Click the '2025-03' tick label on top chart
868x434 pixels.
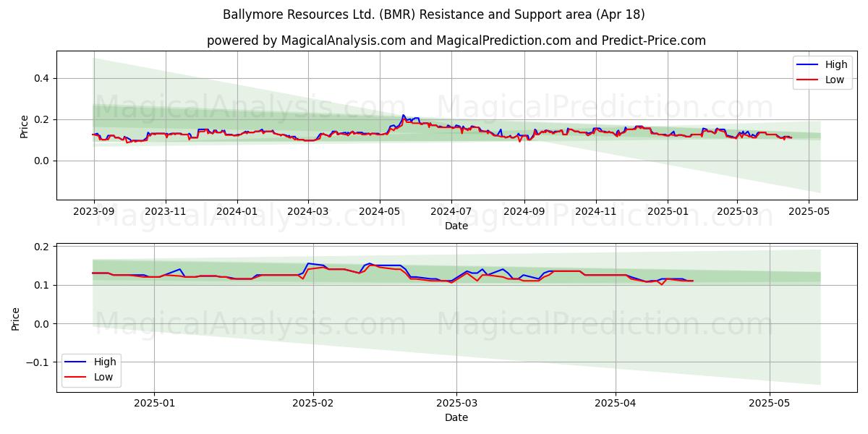point(736,211)
